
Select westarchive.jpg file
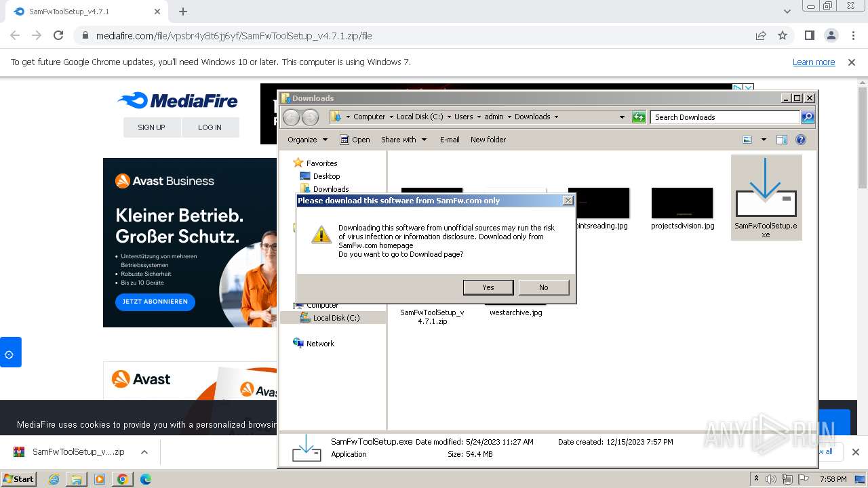(x=516, y=312)
